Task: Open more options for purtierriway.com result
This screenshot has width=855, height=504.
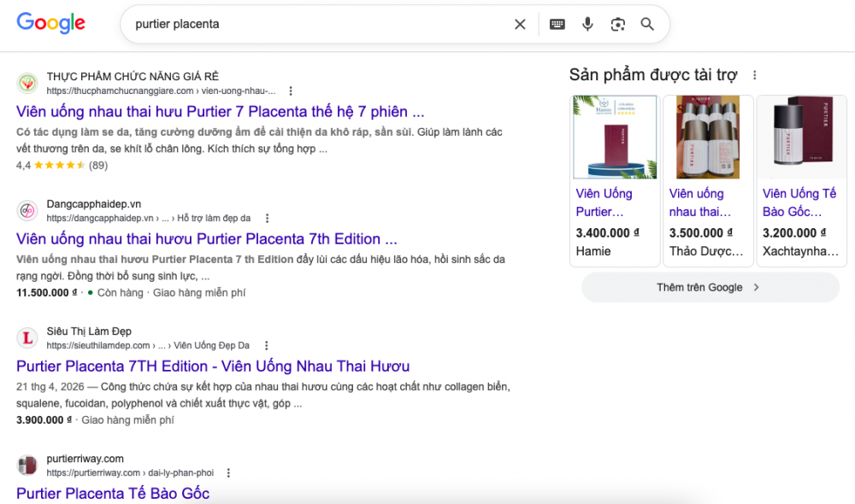Action: (228, 473)
